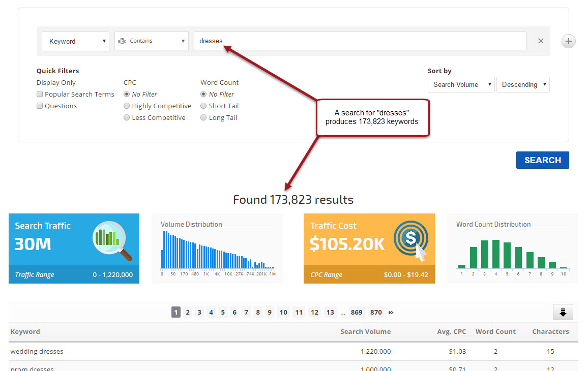Jump to next pages with double-arrow icon
This screenshot has width=588, height=371.
coord(391,313)
